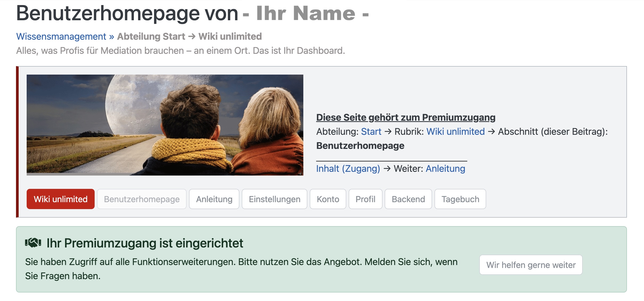Open the Wissensmanagement breadcrumb link
The width and height of the screenshot is (644, 301).
point(61,36)
